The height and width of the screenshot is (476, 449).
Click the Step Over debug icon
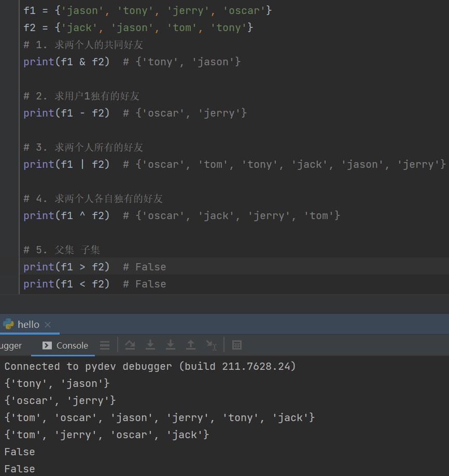(x=130, y=345)
